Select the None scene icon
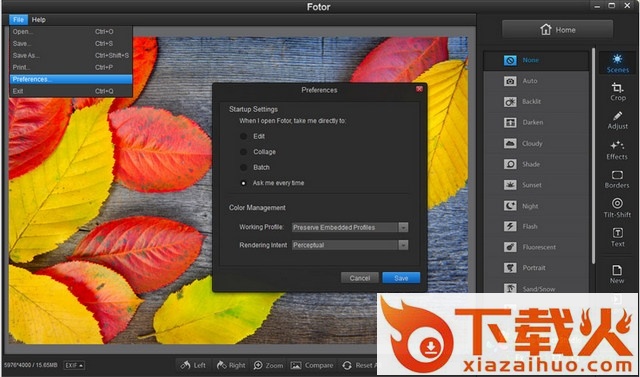The width and height of the screenshot is (640, 377). 510,60
